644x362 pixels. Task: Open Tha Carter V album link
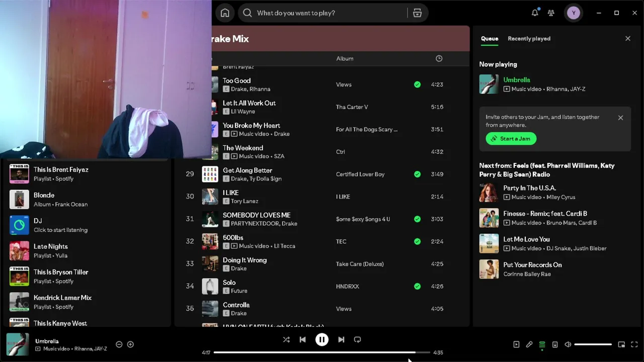click(x=352, y=107)
